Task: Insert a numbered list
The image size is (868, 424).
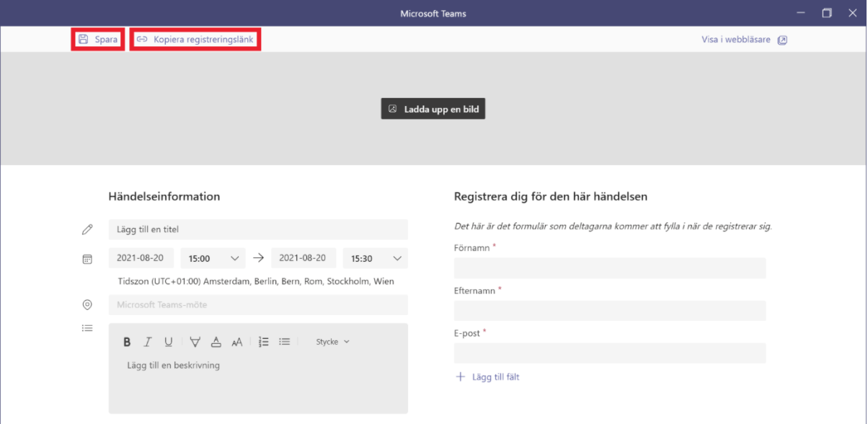Action: (264, 342)
